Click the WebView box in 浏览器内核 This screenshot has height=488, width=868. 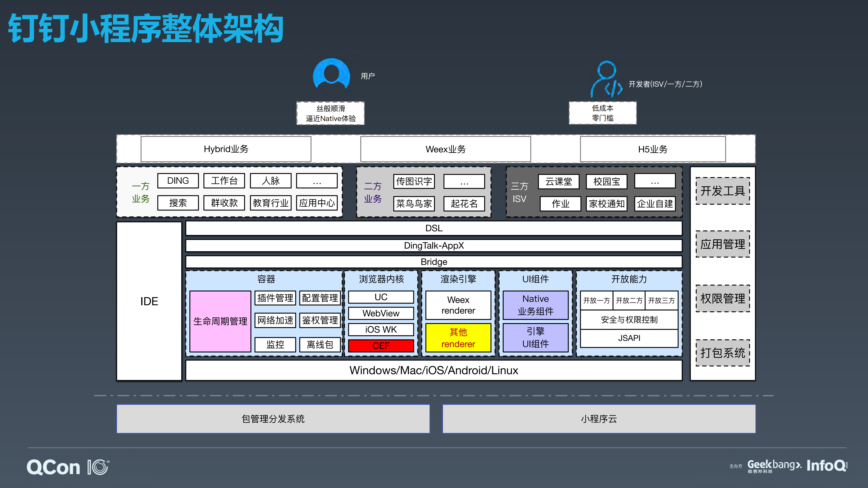[x=381, y=313]
